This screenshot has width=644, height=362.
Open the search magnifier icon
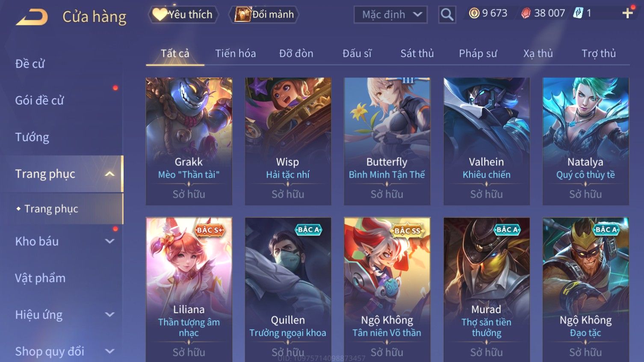pyautogui.click(x=447, y=15)
